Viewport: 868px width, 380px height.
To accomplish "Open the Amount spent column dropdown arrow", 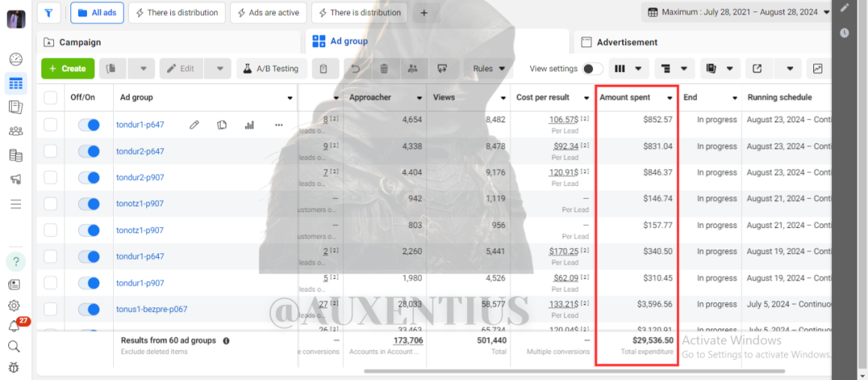I will [670, 98].
